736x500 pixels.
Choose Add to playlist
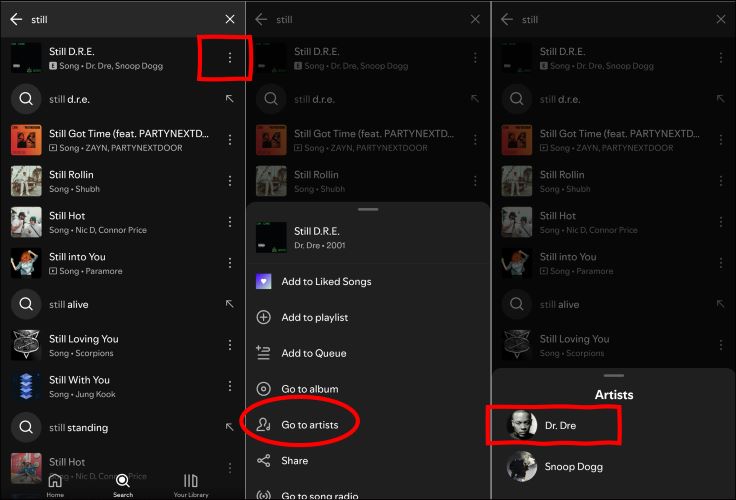tap(368, 317)
